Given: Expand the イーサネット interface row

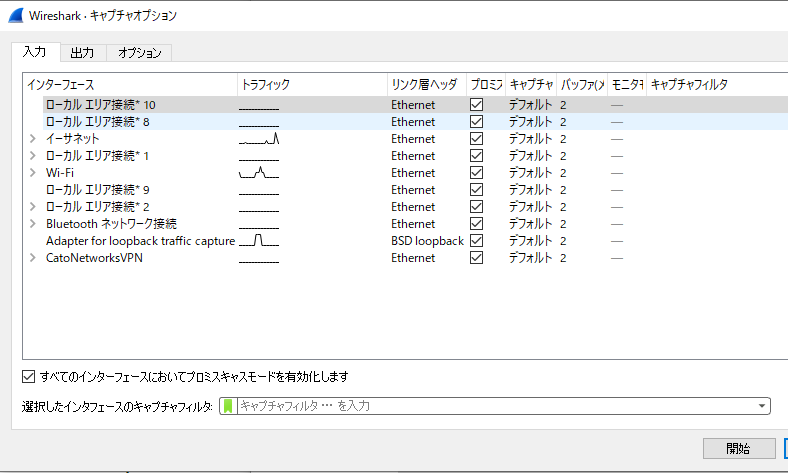Looking at the screenshot, I should pos(33,138).
